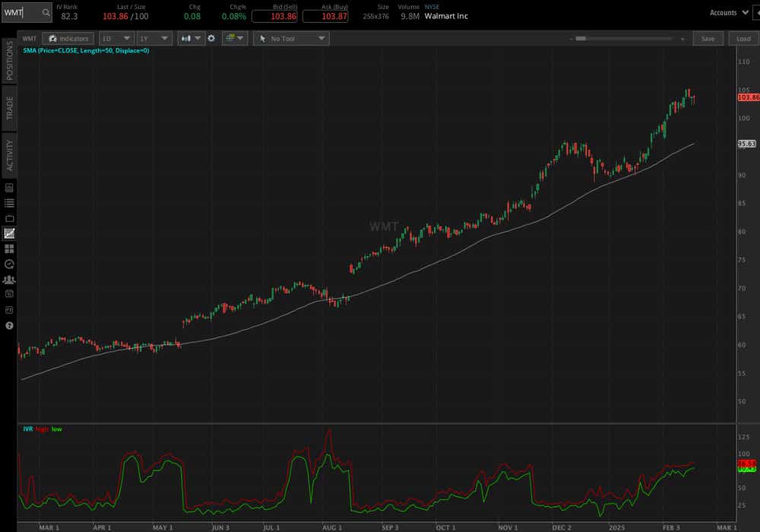
Task: Click the TV icon in left sidebar
Action: (9, 219)
